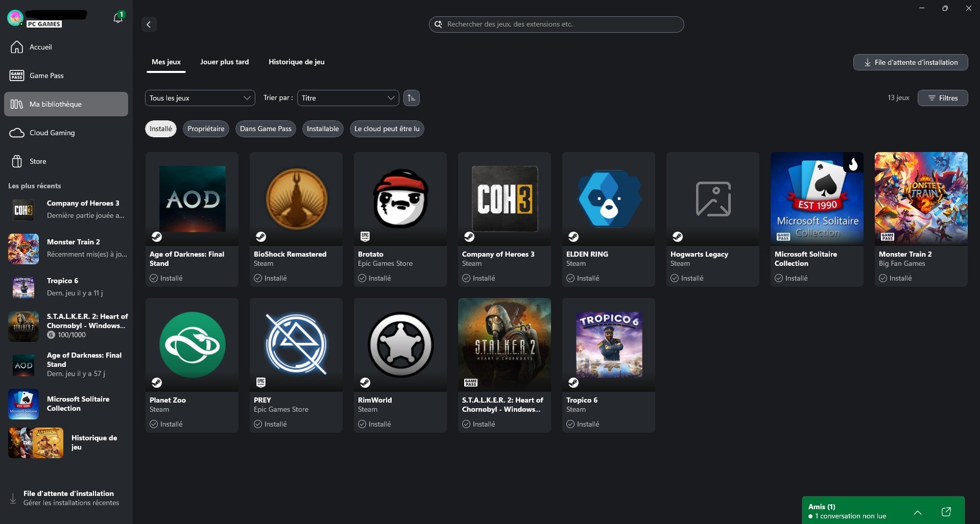Switch to Historique de jeu tab
This screenshot has height=524, width=980.
point(297,62)
